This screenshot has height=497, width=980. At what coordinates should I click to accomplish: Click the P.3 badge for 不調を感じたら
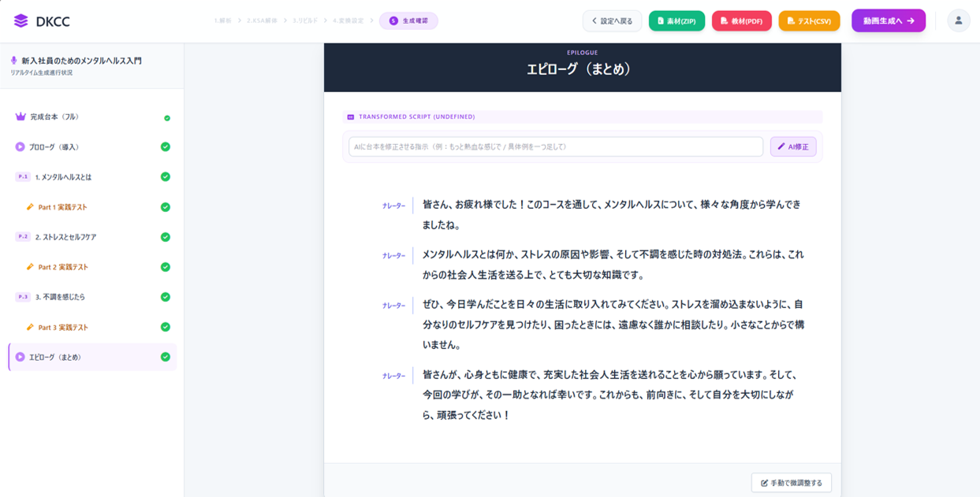tap(23, 297)
